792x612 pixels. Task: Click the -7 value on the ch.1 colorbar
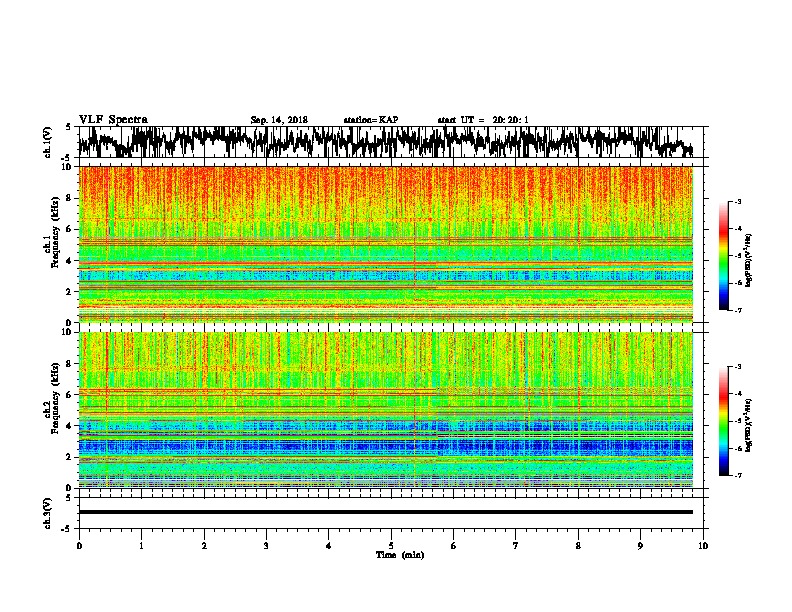(x=737, y=310)
